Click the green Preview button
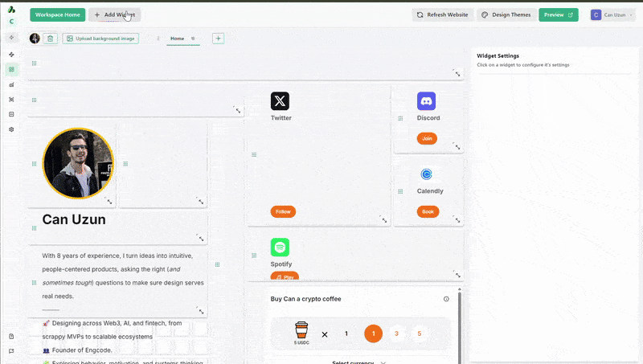 (x=558, y=14)
